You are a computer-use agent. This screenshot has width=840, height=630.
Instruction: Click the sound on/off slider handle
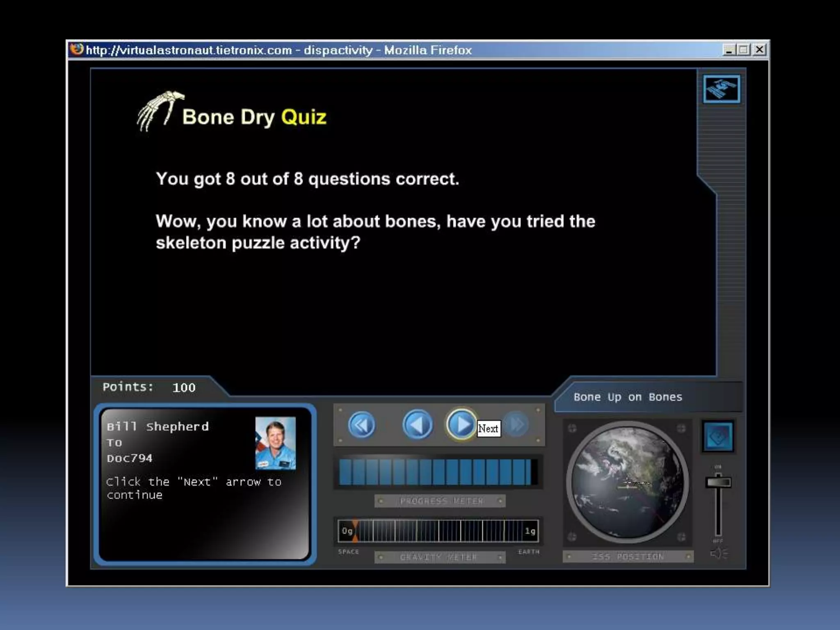pos(718,482)
